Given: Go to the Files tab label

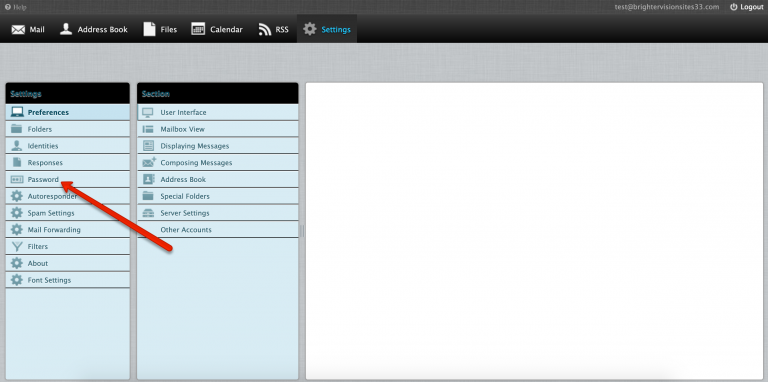Looking at the screenshot, I should click(x=168, y=29).
